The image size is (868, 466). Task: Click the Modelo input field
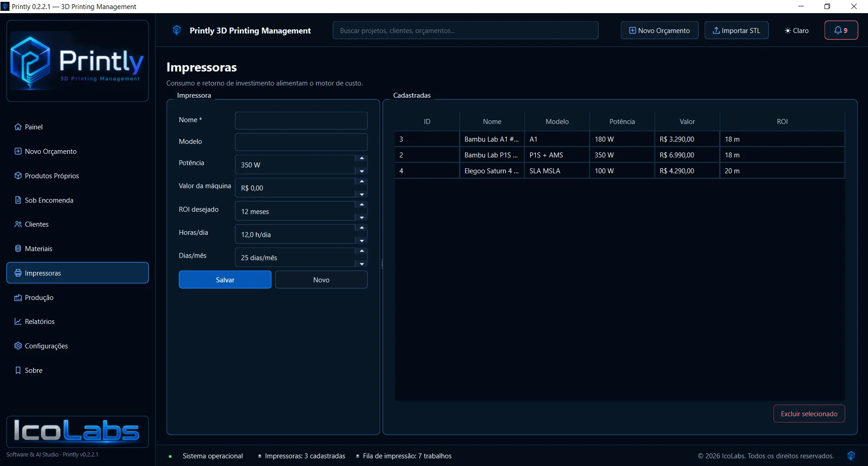(x=301, y=142)
